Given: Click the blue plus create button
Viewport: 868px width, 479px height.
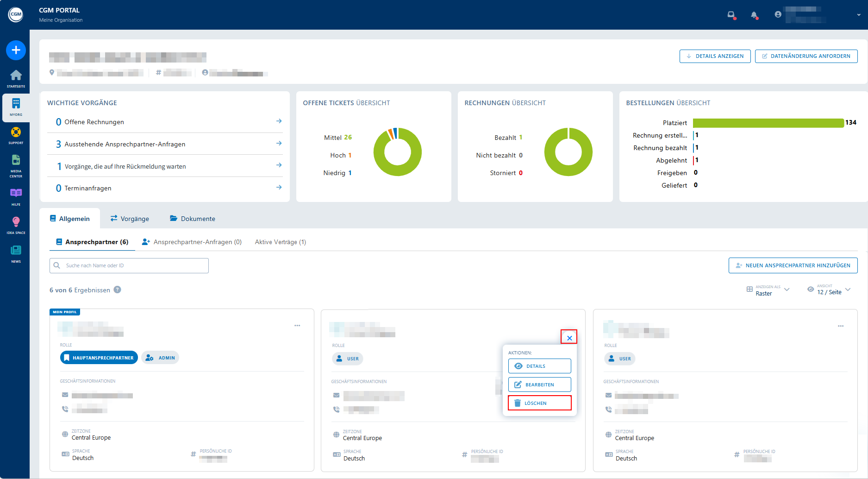Looking at the screenshot, I should (x=16, y=50).
